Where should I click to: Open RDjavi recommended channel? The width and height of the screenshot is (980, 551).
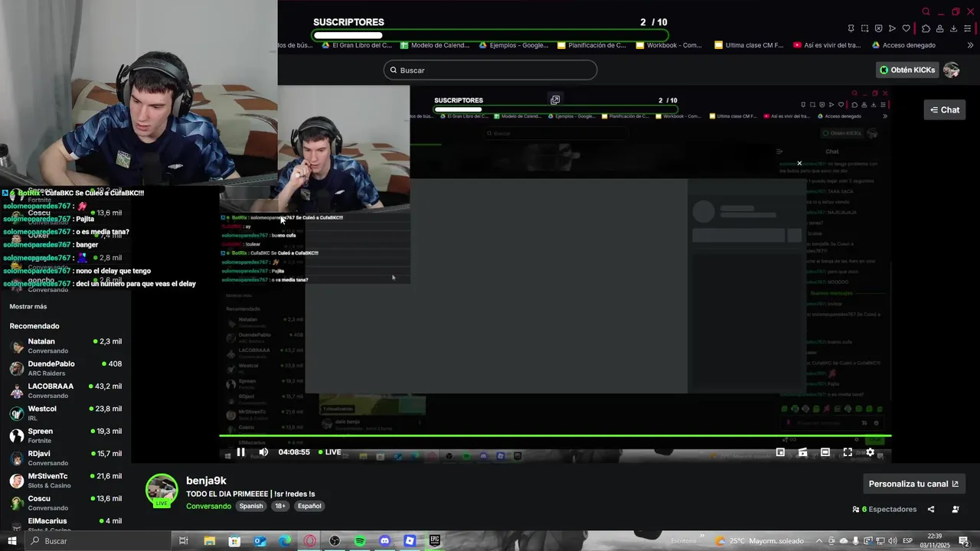65,458
